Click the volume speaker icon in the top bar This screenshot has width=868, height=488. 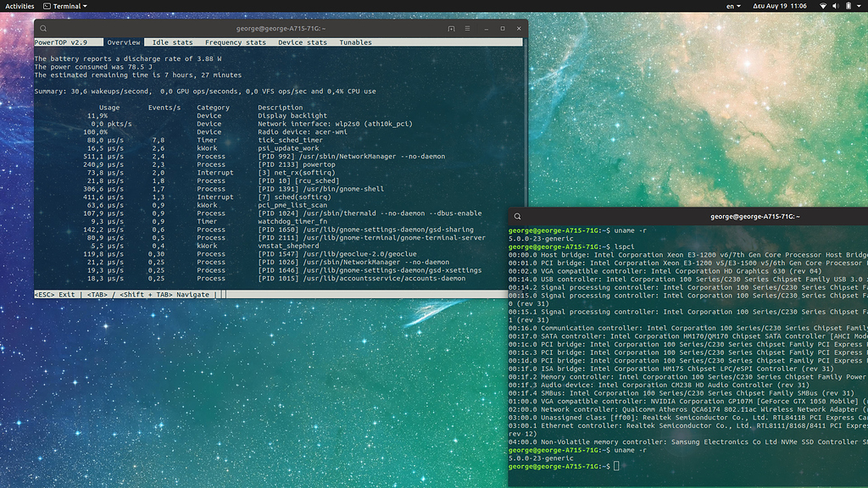point(835,6)
